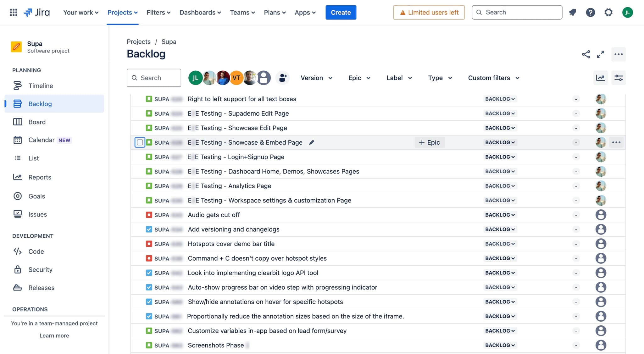Switch to the Board view
The image size is (644, 354).
tap(37, 122)
